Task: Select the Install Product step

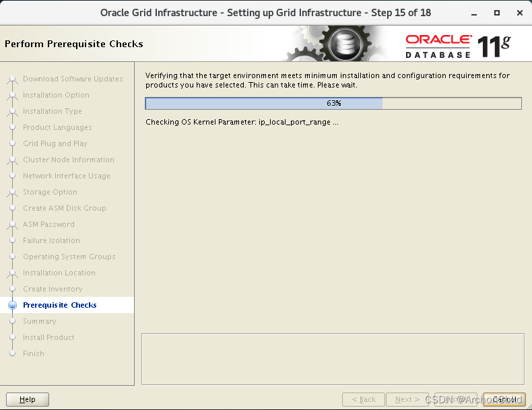Action: click(x=48, y=337)
